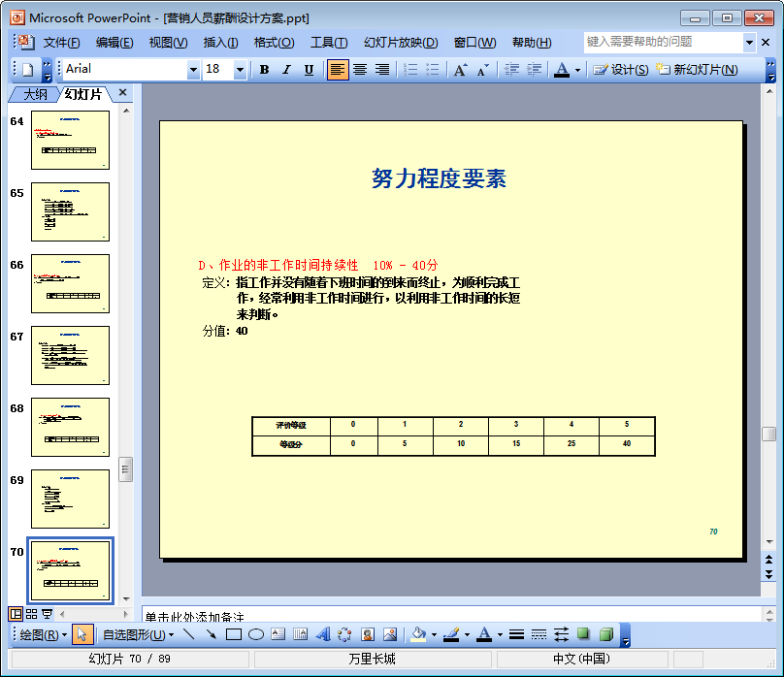Open font color dropdown arrow in formatting toolbar
Image resolution: width=784 pixels, height=677 pixels.
click(577, 71)
